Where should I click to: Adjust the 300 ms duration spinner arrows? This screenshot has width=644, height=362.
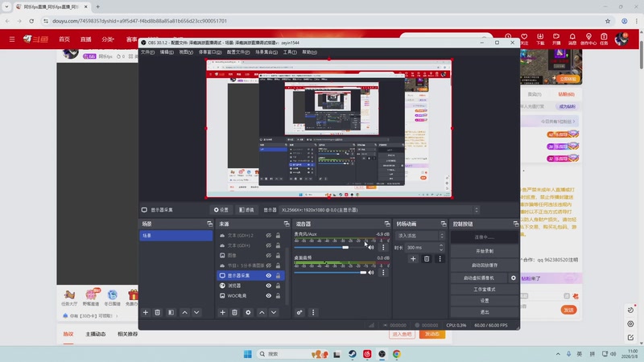[x=441, y=248]
